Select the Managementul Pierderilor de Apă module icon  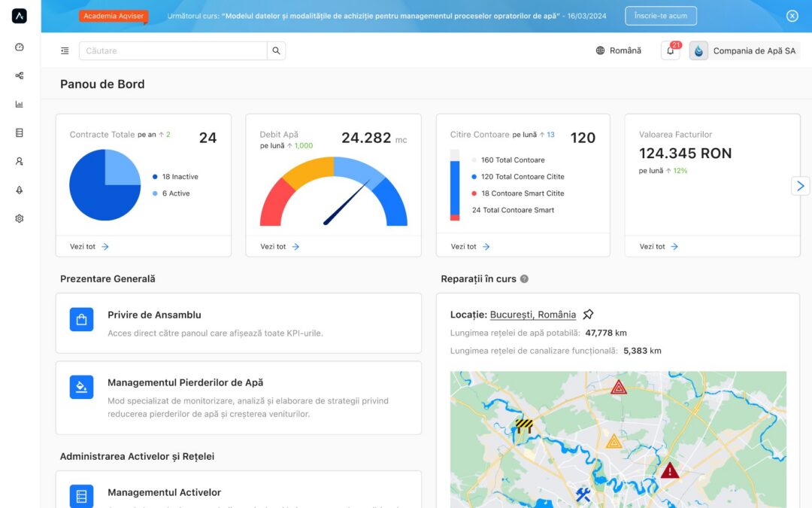(80, 387)
